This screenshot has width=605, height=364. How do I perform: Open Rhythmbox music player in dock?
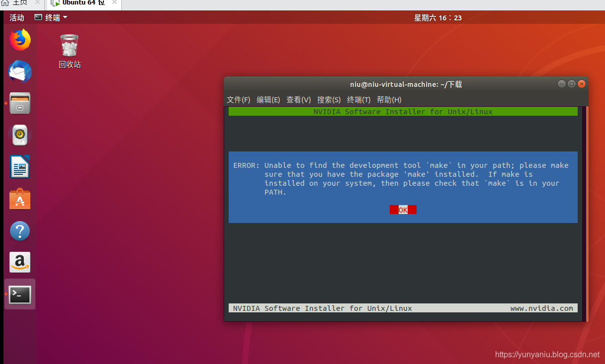pyautogui.click(x=20, y=135)
